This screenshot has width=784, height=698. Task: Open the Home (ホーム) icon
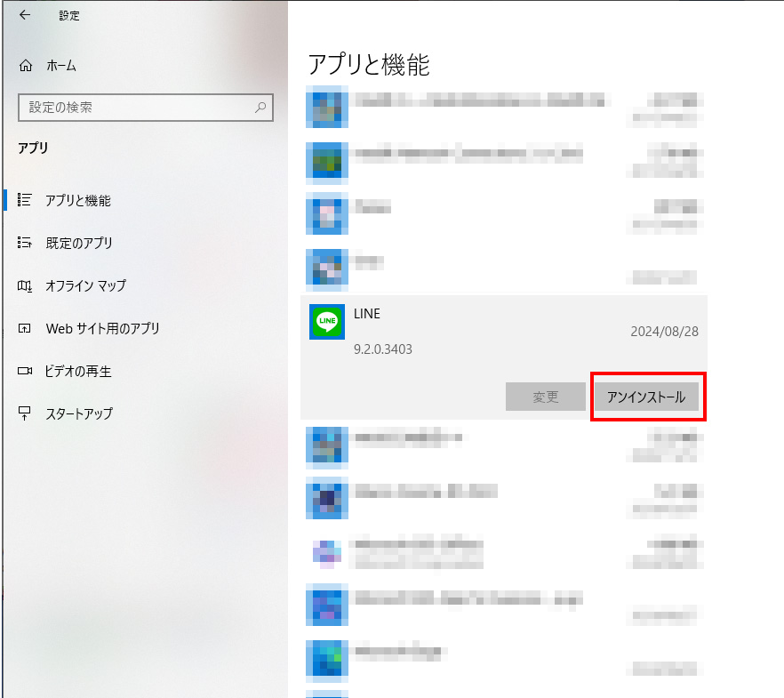tap(26, 66)
